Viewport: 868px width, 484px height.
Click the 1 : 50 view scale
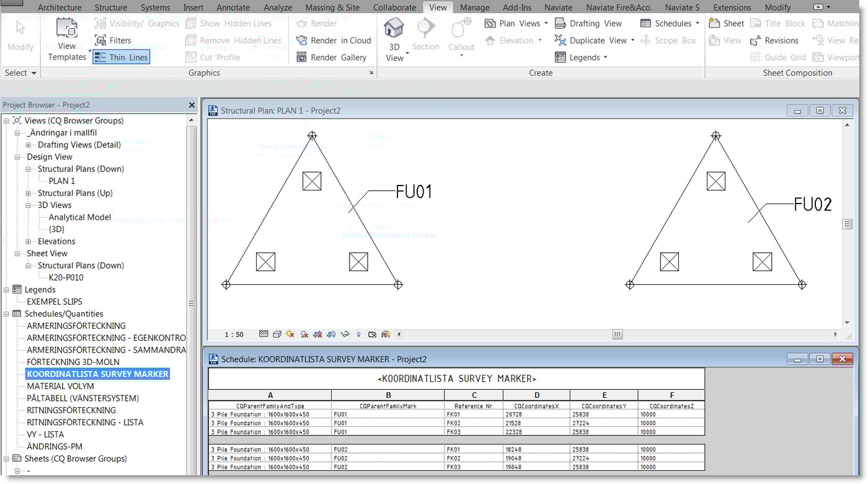pos(234,334)
